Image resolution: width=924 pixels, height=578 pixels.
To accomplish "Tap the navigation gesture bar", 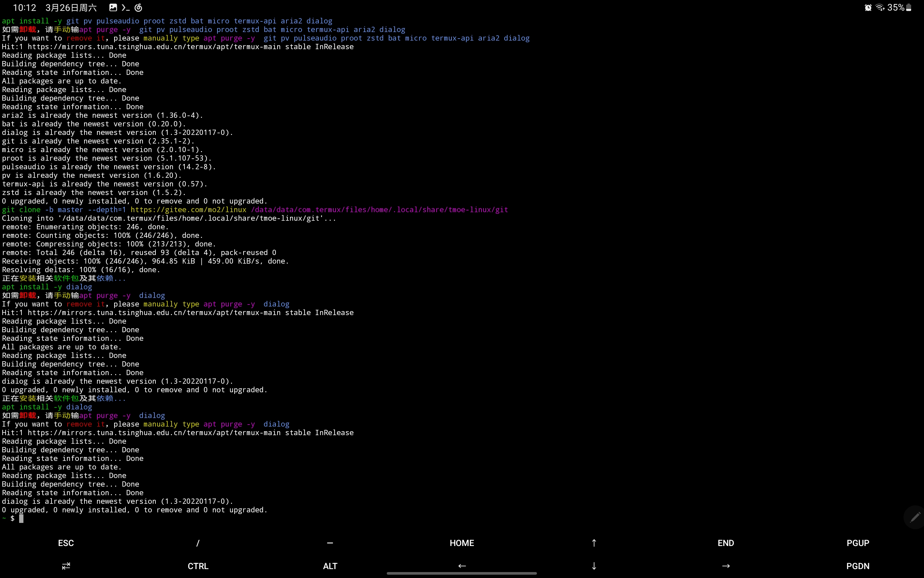I will pos(462,573).
